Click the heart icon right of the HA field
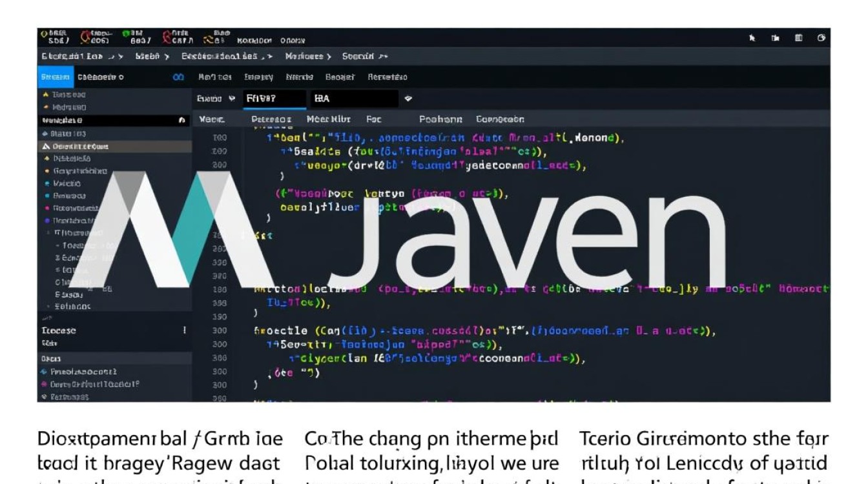This screenshot has height=484, width=868. point(408,99)
